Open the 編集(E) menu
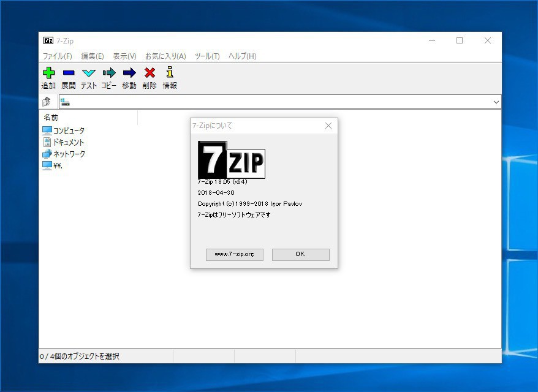538x392 pixels. pyautogui.click(x=93, y=56)
